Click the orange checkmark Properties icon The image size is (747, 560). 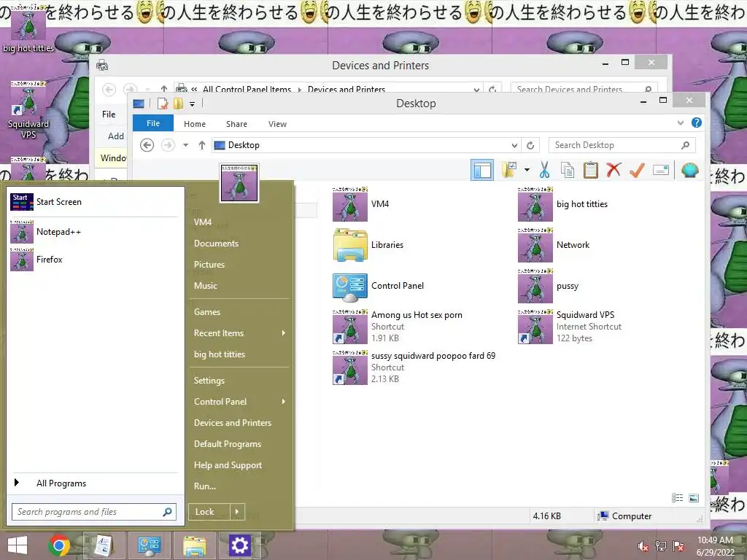[637, 170]
